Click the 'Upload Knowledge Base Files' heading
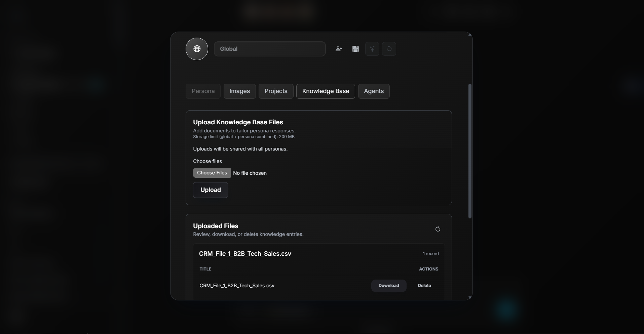 pos(238,122)
